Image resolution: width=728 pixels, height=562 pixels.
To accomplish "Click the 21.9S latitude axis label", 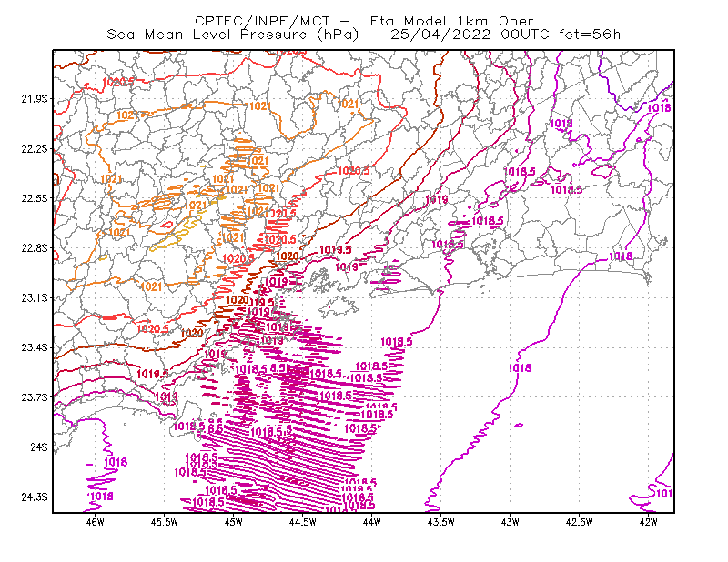I will pyautogui.click(x=34, y=99).
